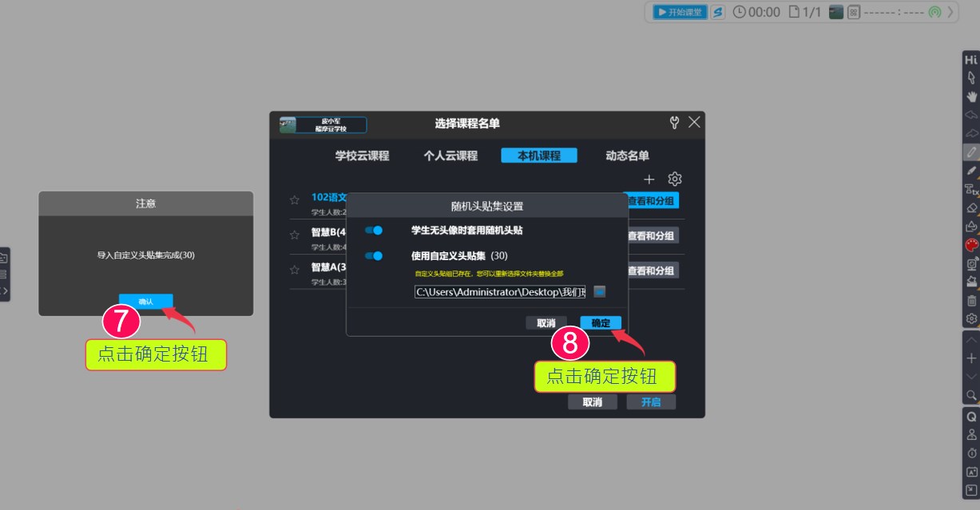Image resolution: width=980 pixels, height=510 pixels.
Task: Open settings gear beside the plus icon
Action: tap(675, 179)
